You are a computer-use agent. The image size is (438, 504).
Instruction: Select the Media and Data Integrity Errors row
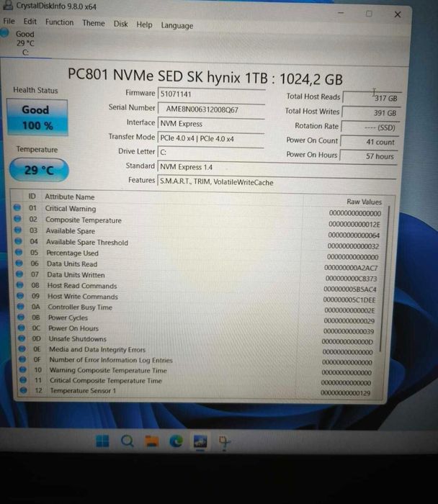(197, 351)
